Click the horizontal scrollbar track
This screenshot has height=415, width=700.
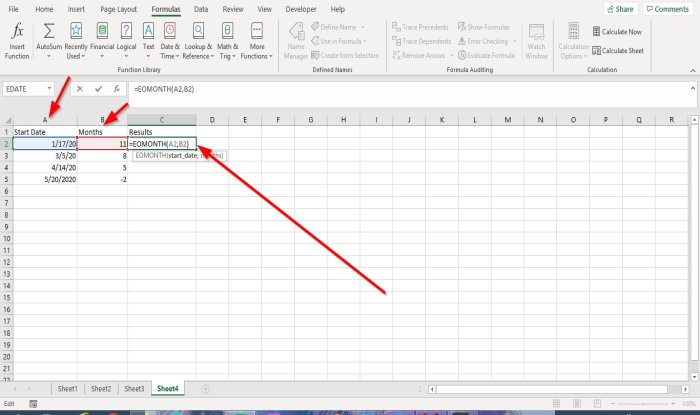(551, 389)
